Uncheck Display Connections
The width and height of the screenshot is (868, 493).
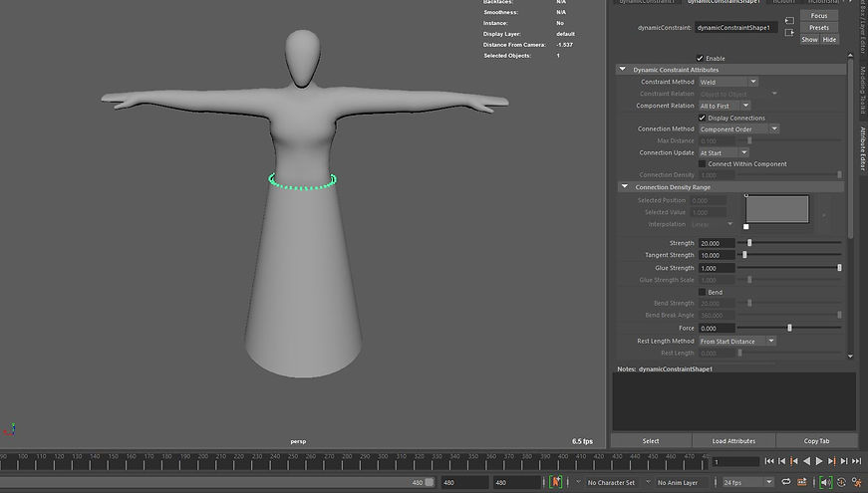coord(702,118)
